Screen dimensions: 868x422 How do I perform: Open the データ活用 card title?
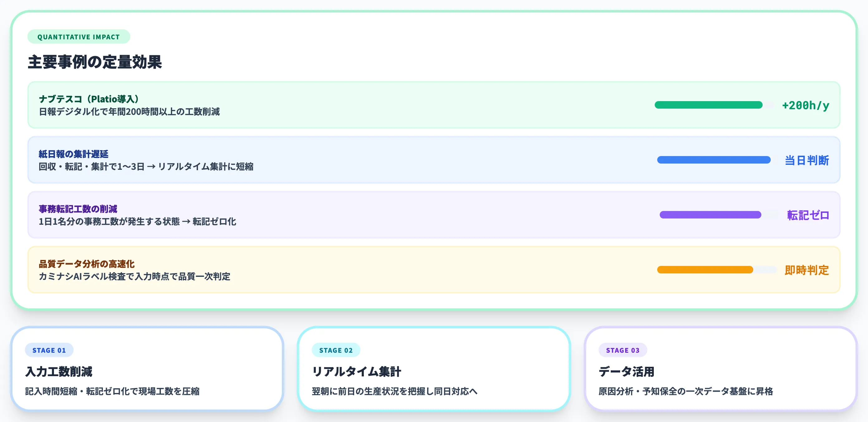(626, 371)
